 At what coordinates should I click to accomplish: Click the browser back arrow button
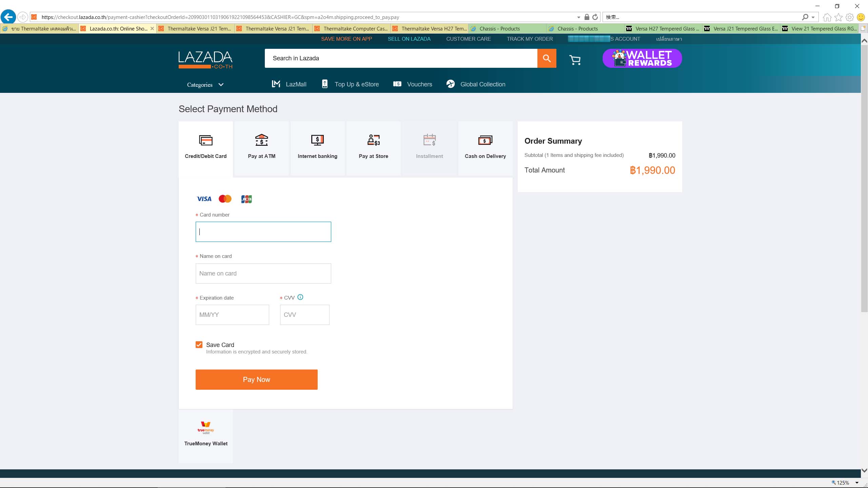[x=8, y=17]
